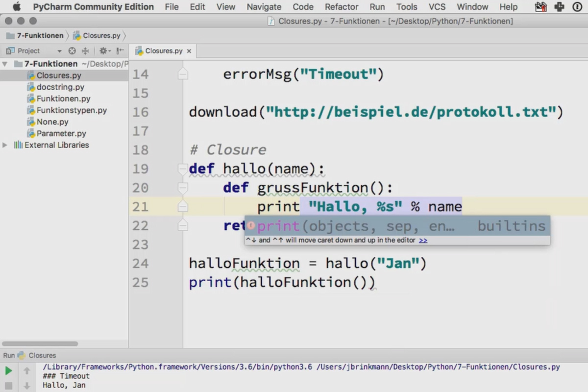Screen dimensions: 588x392
Task: Open the File menu
Action: pos(171,7)
